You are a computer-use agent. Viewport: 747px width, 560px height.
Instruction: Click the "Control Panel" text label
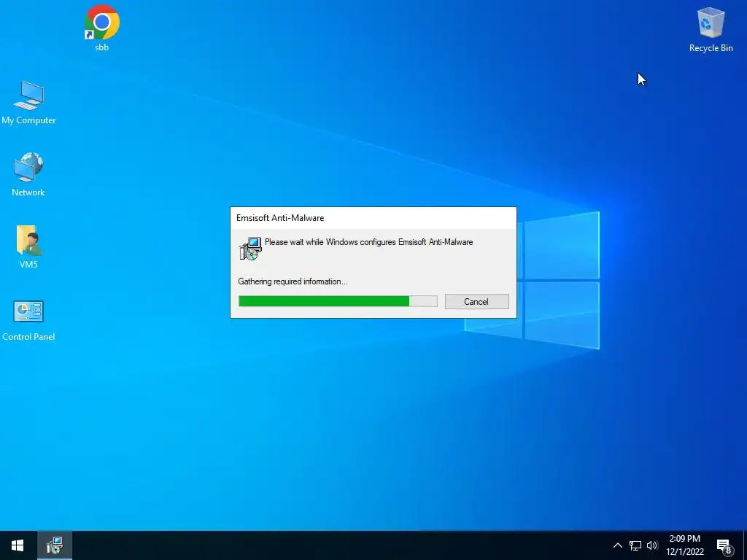pyautogui.click(x=28, y=337)
